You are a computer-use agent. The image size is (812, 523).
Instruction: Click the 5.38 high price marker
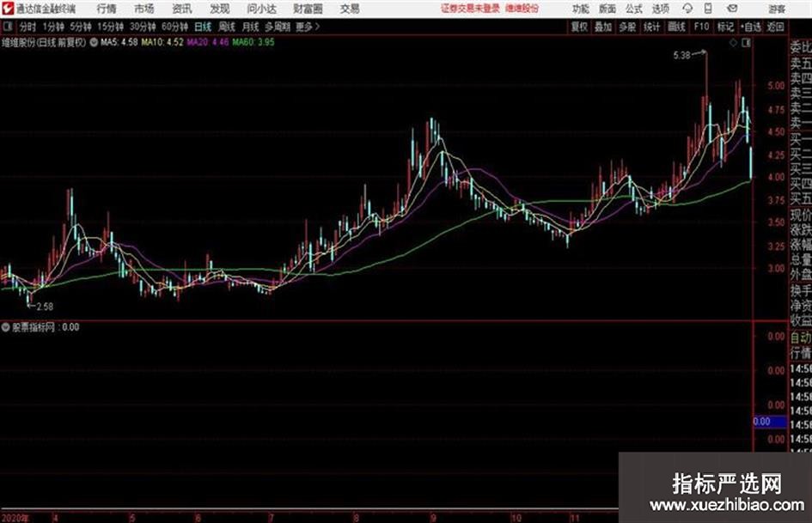click(681, 55)
